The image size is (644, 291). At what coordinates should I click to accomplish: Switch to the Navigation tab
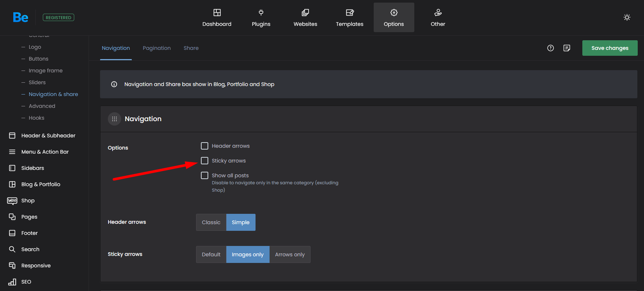(x=116, y=48)
